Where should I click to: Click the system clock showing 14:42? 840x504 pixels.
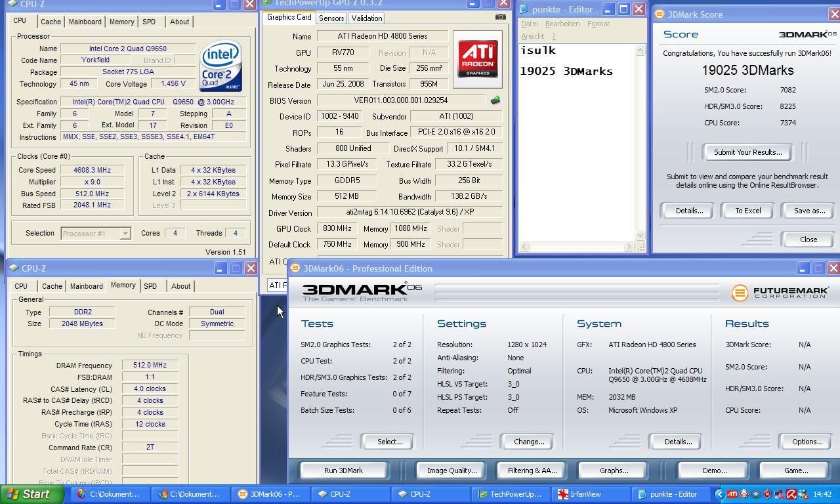(x=822, y=494)
